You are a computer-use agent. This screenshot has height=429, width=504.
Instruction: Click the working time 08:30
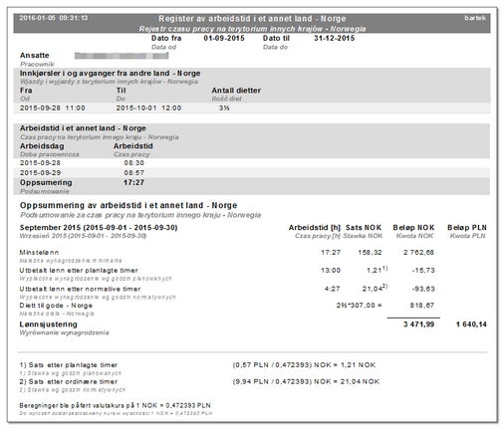pyautogui.click(x=134, y=163)
